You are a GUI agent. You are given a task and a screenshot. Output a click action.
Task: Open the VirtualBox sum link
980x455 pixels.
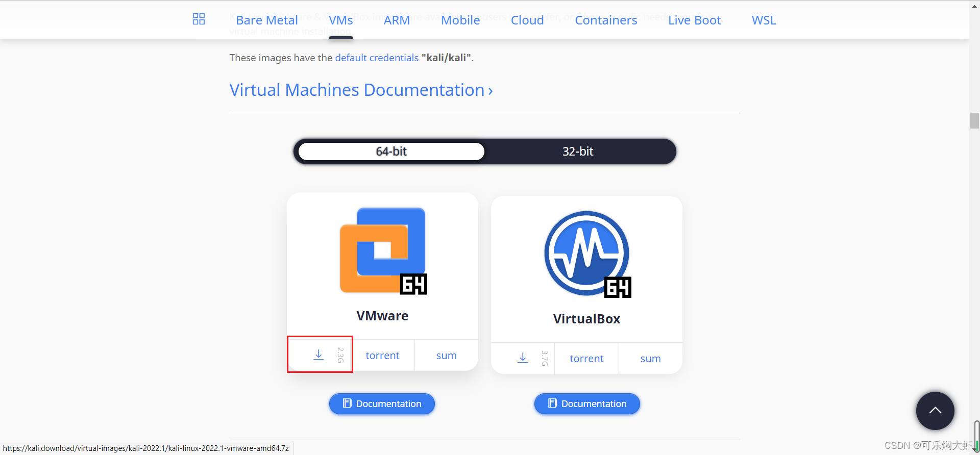click(650, 359)
